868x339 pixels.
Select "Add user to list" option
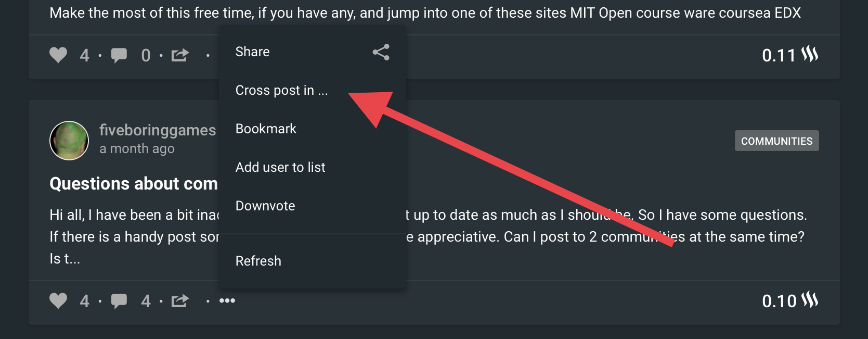tap(280, 168)
